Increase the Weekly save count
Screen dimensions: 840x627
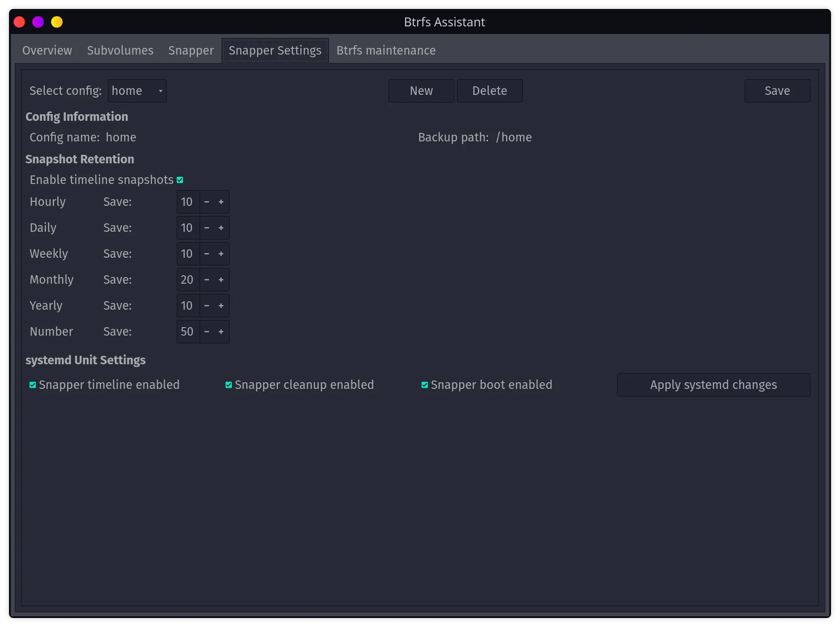pos(221,254)
